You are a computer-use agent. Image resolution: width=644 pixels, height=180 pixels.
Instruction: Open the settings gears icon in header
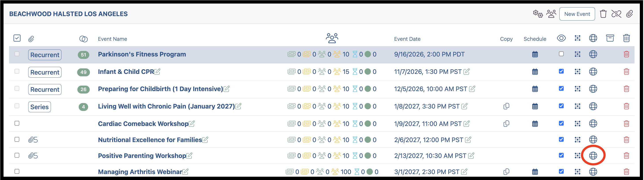coord(538,14)
